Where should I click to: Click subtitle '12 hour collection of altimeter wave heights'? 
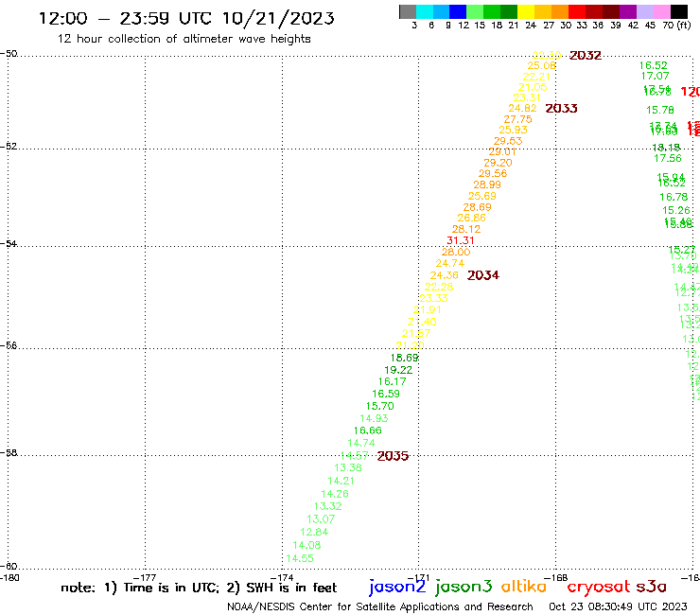(x=184, y=39)
